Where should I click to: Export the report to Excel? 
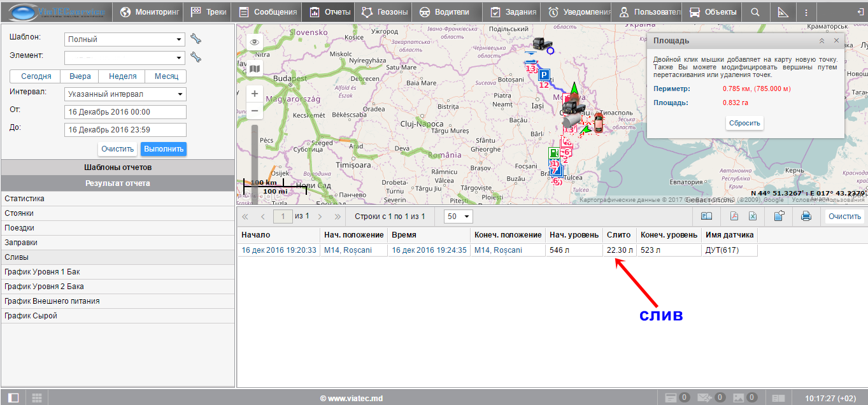coord(752,217)
